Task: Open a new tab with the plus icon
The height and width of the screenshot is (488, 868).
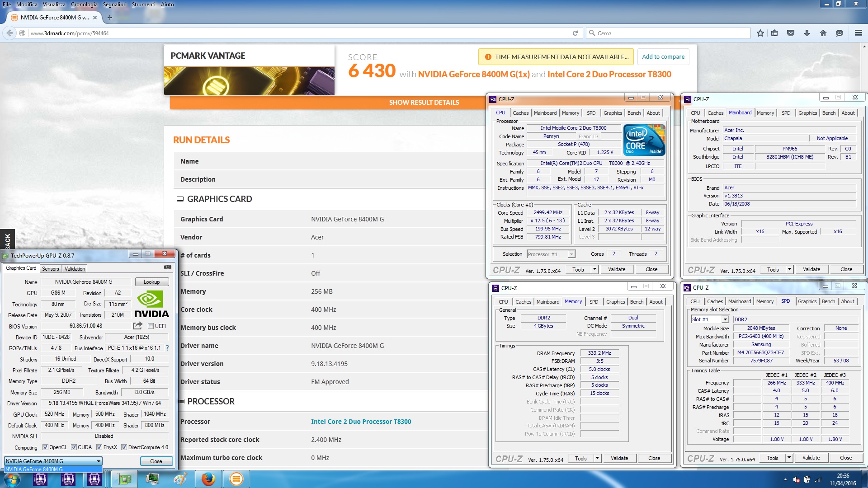Action: click(109, 18)
